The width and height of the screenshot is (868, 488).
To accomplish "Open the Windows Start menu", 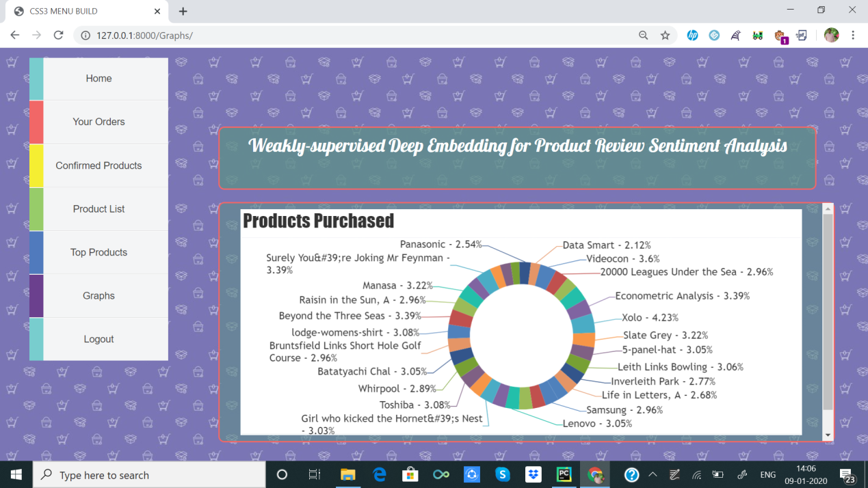I will (x=16, y=475).
